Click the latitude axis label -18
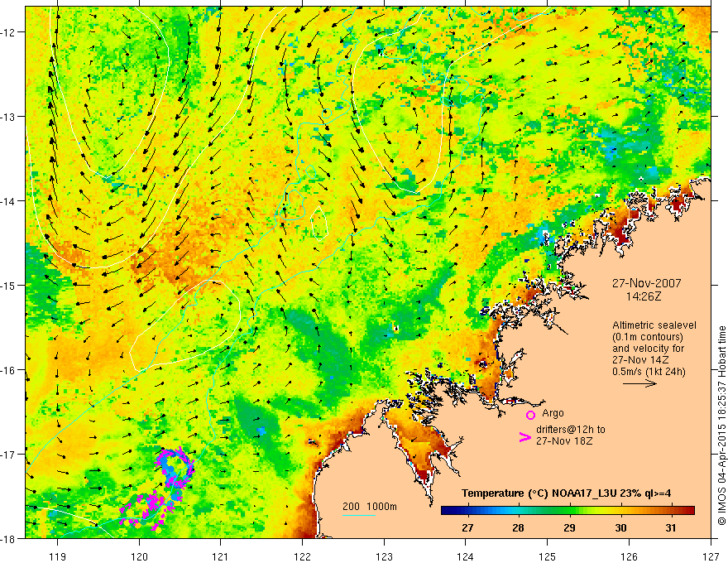 (9, 538)
